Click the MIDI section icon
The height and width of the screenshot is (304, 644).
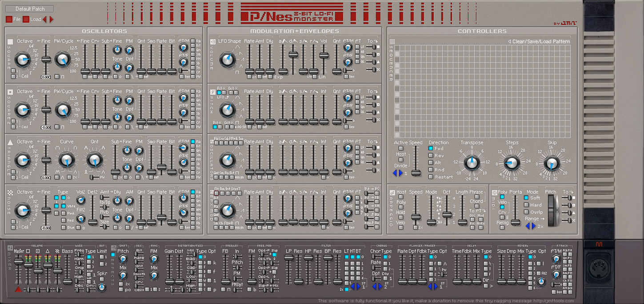click(x=494, y=192)
